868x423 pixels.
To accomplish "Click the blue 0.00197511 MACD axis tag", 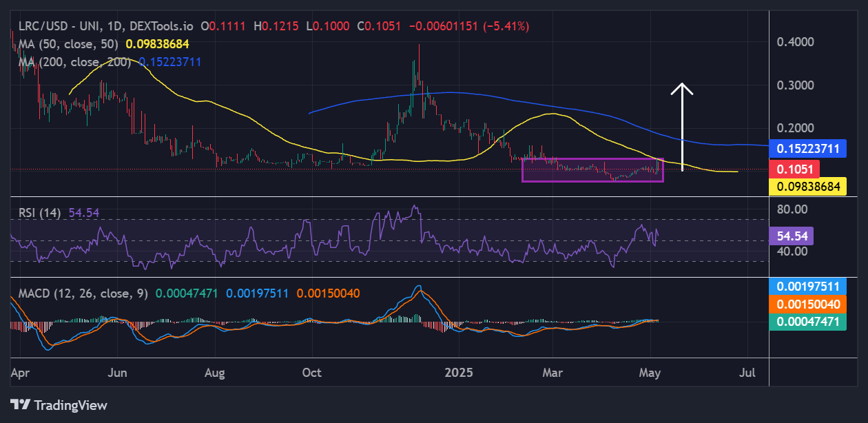I will [807, 287].
